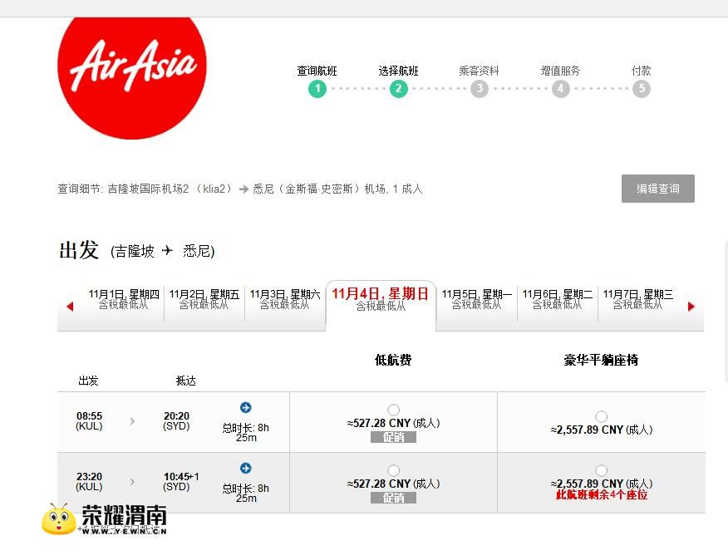Click the 荣耀渭南 watermark logo
728x560 pixels.
coord(105,519)
